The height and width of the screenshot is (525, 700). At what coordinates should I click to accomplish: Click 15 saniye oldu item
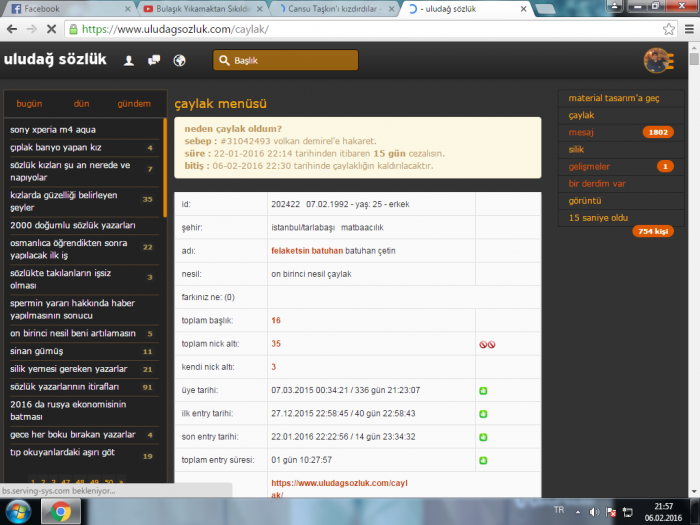[x=598, y=218]
